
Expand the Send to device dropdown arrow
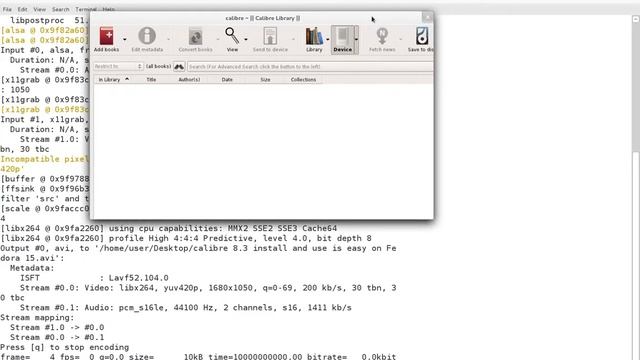tap(293, 39)
